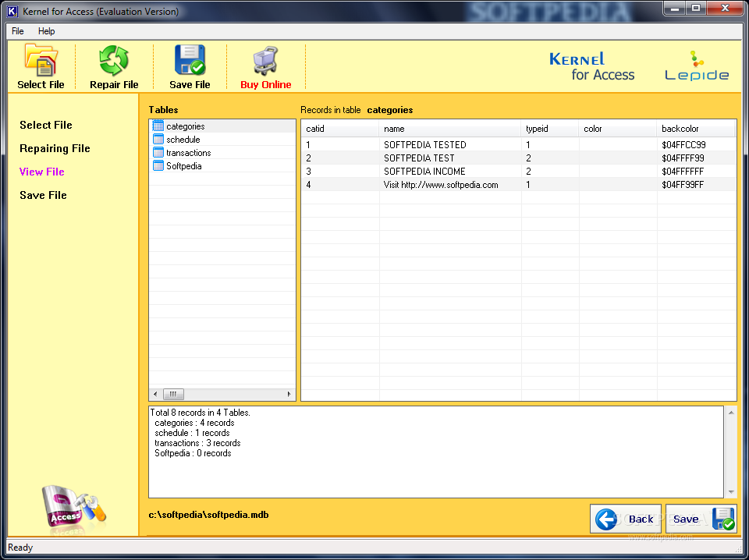Select the schedule table in the list
The width and height of the screenshot is (749, 560).
(222, 140)
